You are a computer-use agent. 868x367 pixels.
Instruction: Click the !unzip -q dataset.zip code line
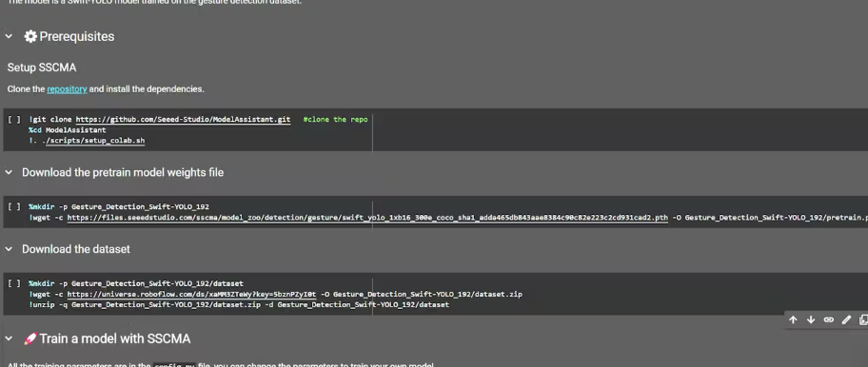pyautogui.click(x=239, y=304)
